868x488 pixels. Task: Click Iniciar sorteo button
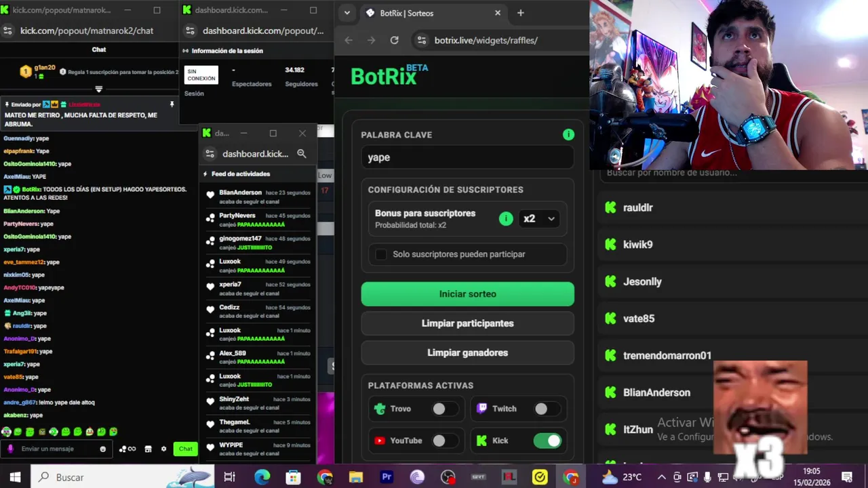(467, 294)
